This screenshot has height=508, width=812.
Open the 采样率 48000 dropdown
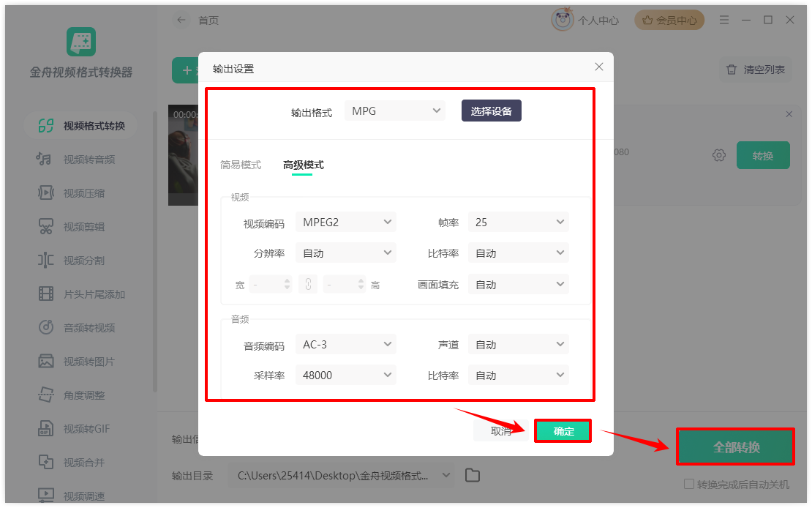[x=346, y=376]
